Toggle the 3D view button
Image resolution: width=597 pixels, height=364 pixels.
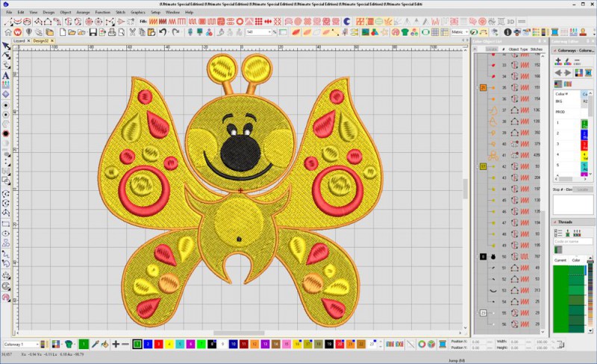coord(510,22)
